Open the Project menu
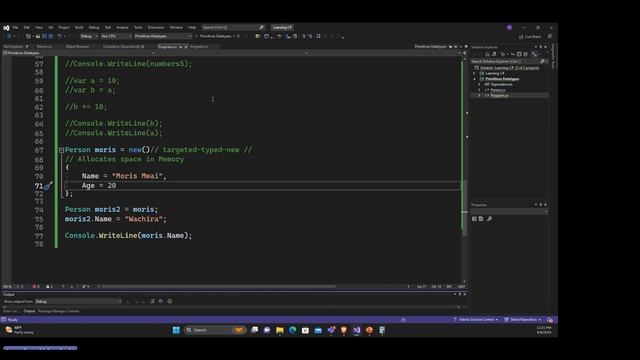Screen dimensions: 640x360 [64, 27]
